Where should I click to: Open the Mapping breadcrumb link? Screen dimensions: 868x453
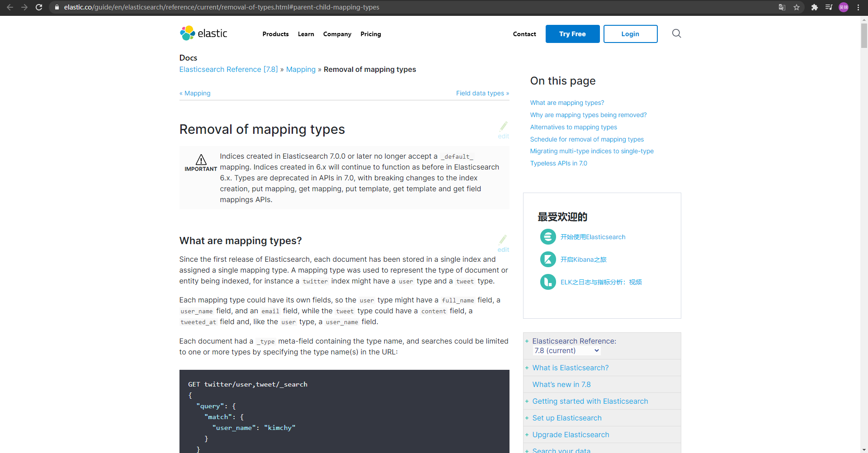(x=301, y=69)
